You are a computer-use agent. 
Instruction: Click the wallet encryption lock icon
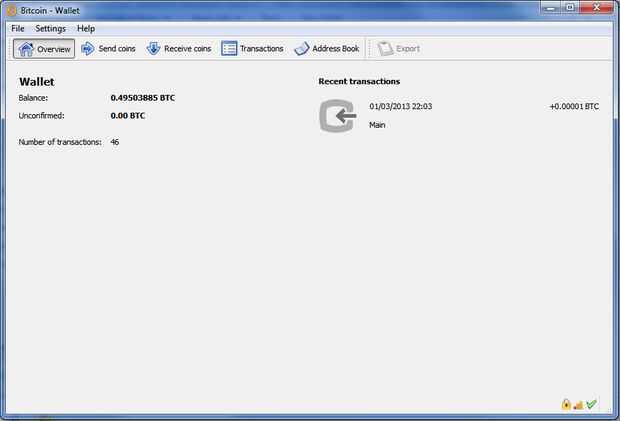click(566, 404)
